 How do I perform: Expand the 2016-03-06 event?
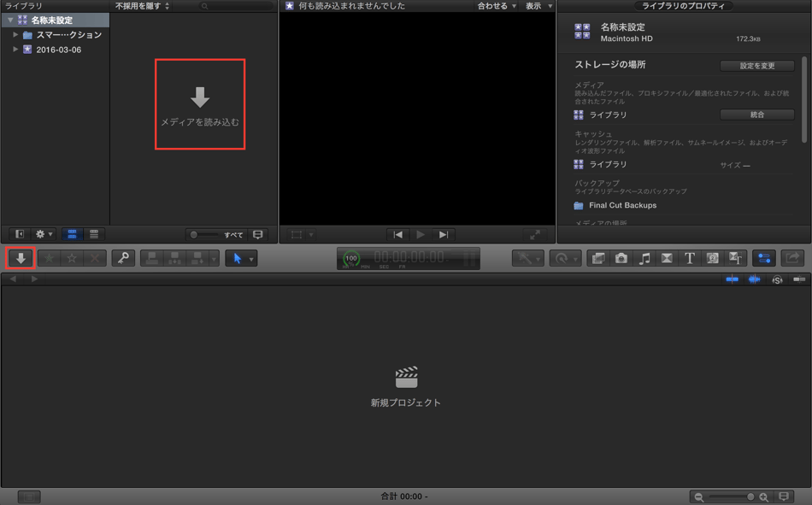coord(15,50)
